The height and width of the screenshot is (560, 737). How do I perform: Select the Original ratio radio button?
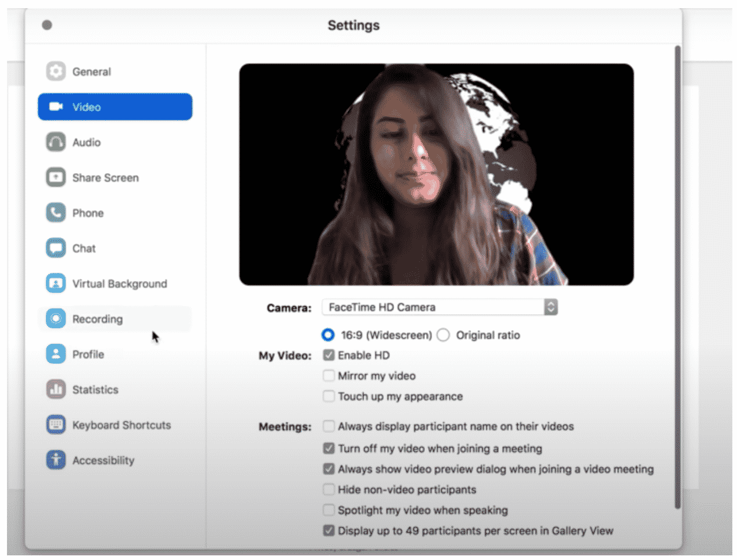[x=443, y=335]
